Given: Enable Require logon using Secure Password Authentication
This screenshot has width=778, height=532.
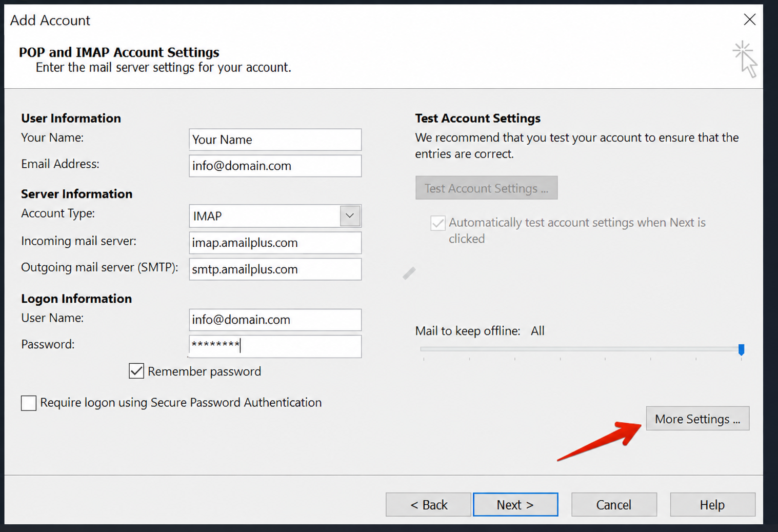Looking at the screenshot, I should click(29, 403).
